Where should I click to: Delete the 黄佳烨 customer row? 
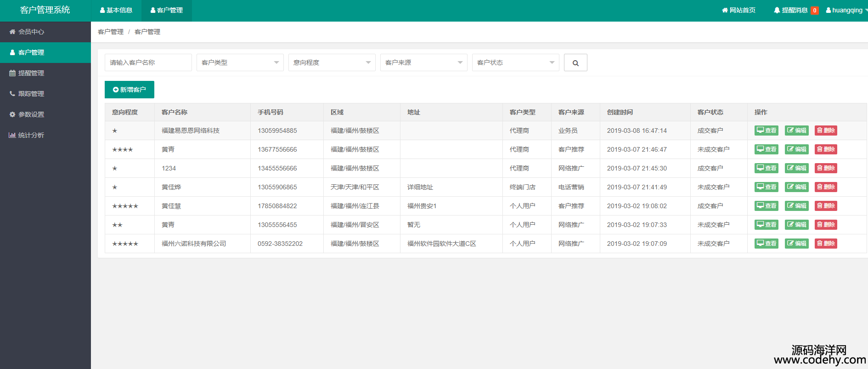coord(826,187)
